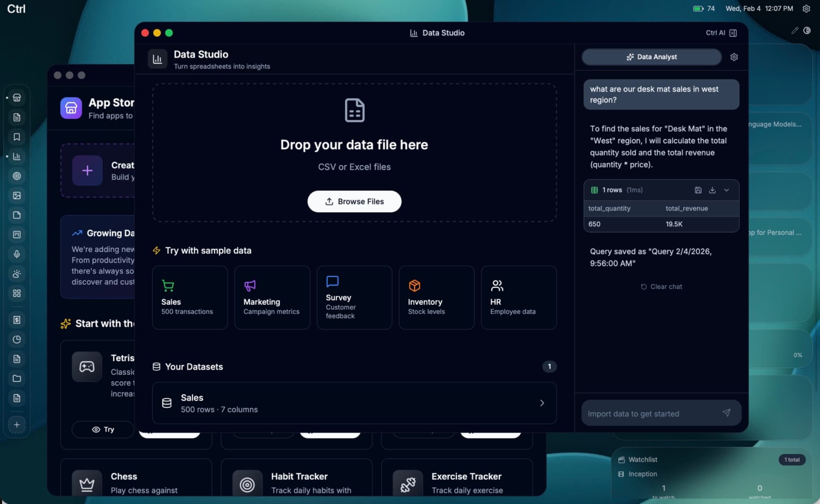Toggle the Ctrl AI side panel
This screenshot has height=504, width=820.
click(x=733, y=33)
